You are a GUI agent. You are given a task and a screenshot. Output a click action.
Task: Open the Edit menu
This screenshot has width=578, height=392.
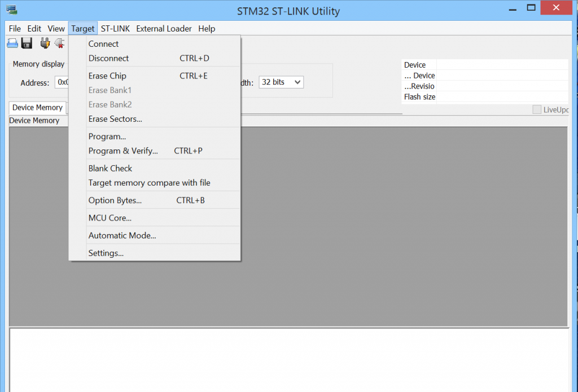click(x=34, y=29)
